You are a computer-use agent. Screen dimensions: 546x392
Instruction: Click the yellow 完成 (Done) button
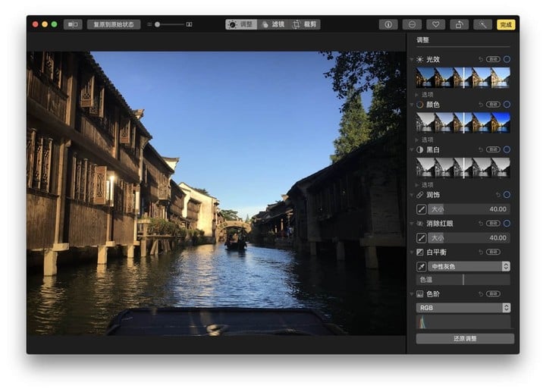pyautogui.click(x=506, y=24)
